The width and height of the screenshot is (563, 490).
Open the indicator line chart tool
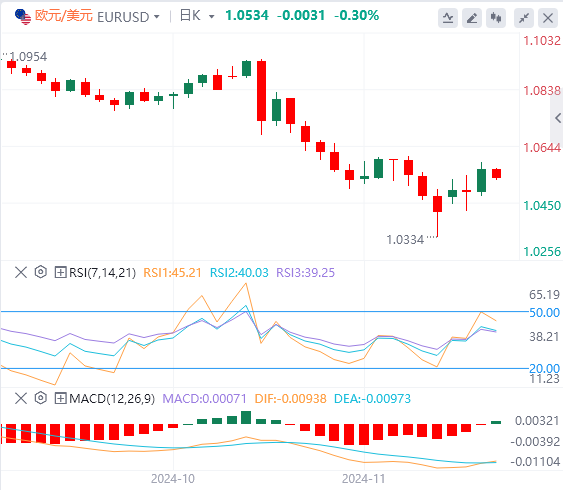(x=448, y=18)
